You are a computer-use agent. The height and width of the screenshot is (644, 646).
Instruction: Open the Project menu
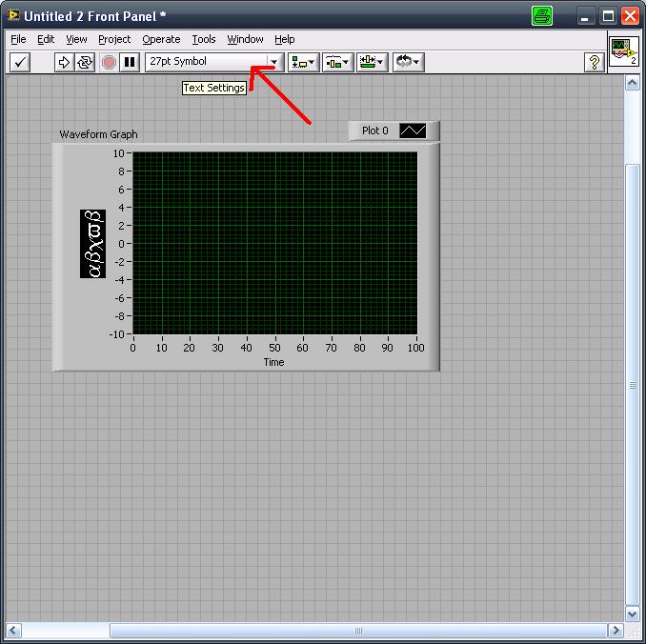tap(114, 39)
